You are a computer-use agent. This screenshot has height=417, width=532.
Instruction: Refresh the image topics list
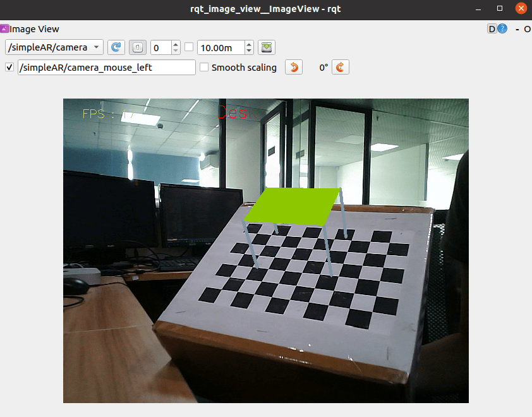pyautogui.click(x=116, y=47)
